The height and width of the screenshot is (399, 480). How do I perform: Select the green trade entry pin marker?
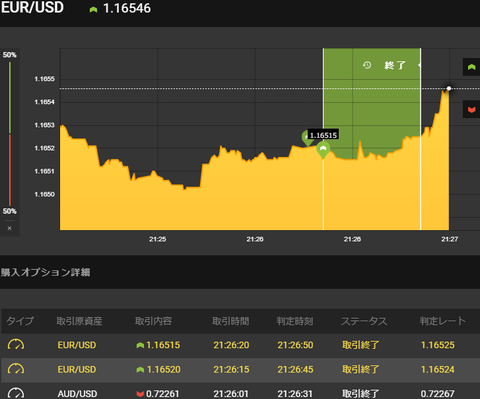[323, 150]
